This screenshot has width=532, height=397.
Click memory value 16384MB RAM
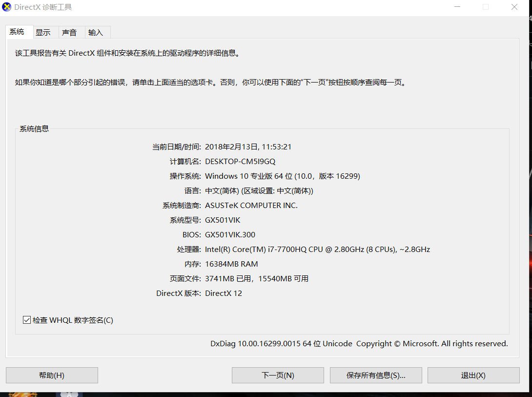point(231,264)
